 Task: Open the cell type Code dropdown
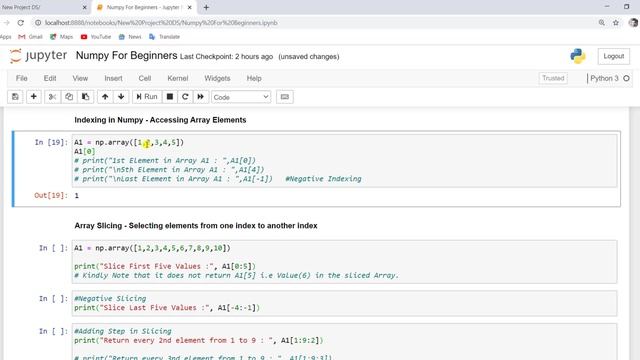241,97
